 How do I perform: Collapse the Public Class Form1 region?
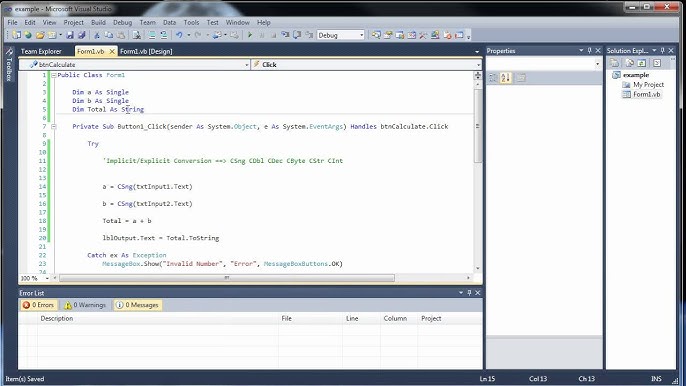coord(54,75)
